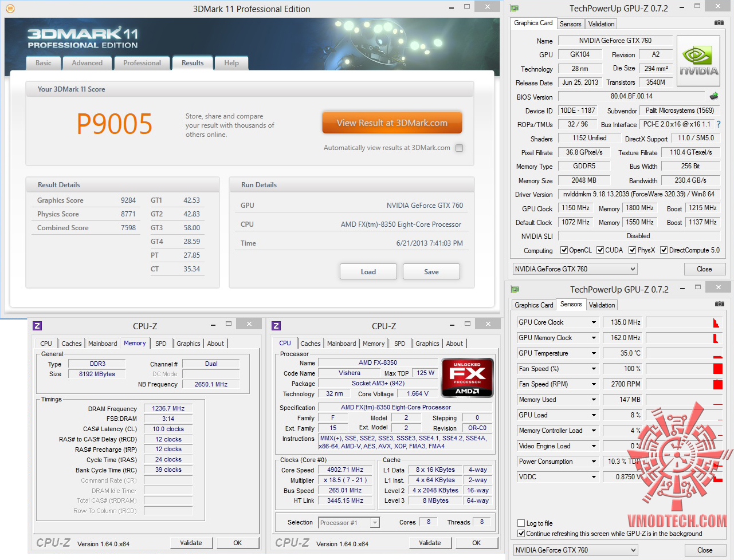The image size is (734, 560).
Task: Switch to the Basic tab in 3DMark 11
Action: coord(44,63)
